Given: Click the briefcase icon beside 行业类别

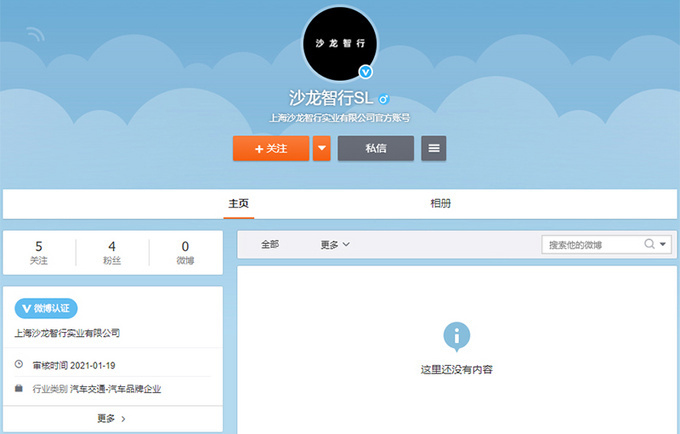Looking at the screenshot, I should coord(19,388).
